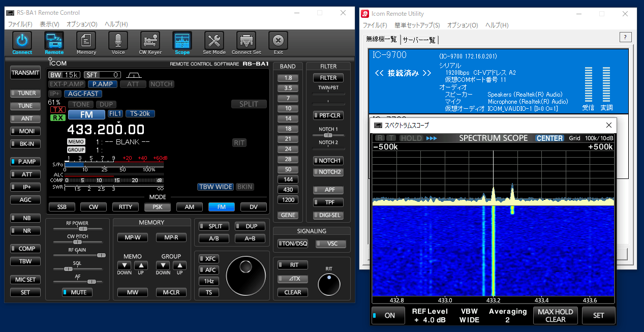Click the CENTER scope mode label
Image resolution: width=644 pixels, height=332 pixels.
tap(549, 138)
